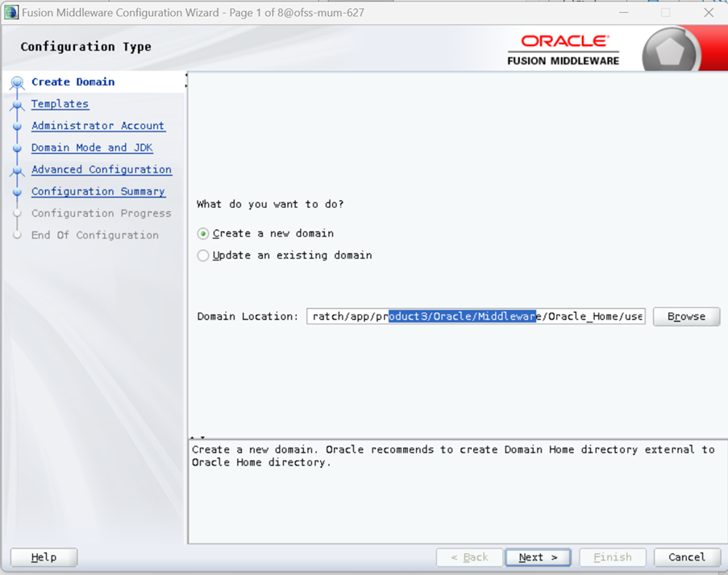Click Browse to choose the domain location
The image size is (728, 575).
pyautogui.click(x=686, y=317)
